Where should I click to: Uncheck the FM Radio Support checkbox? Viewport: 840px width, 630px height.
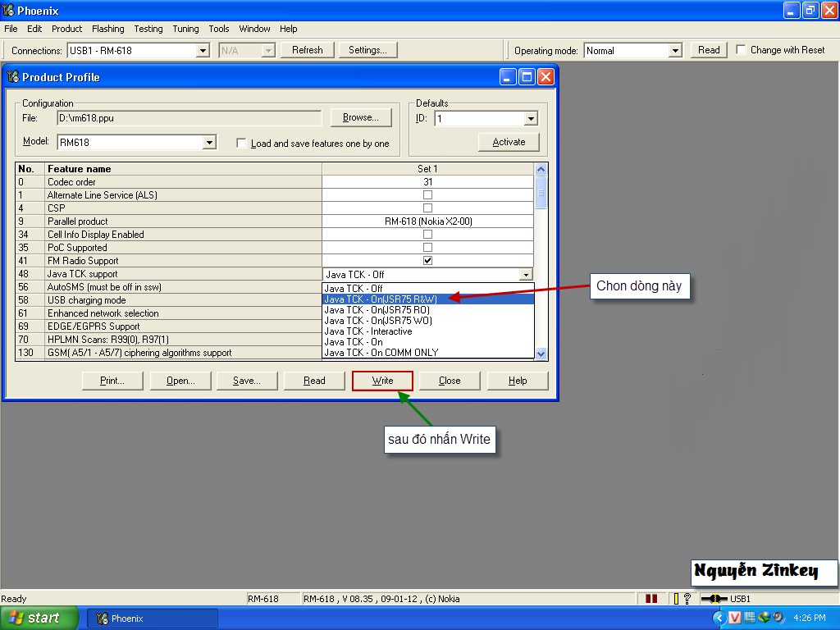pos(427,261)
